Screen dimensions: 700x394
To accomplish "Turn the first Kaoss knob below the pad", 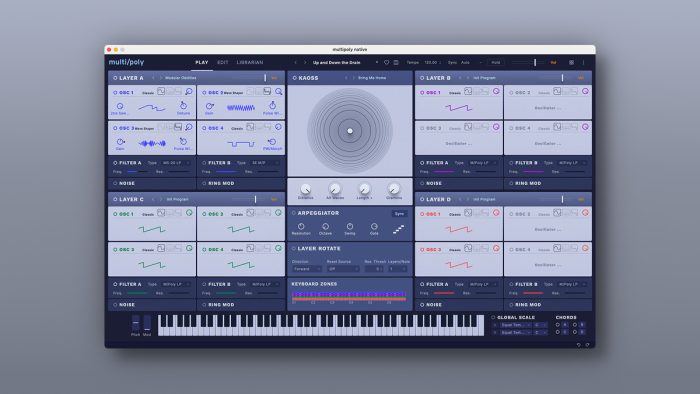I will coord(305,189).
